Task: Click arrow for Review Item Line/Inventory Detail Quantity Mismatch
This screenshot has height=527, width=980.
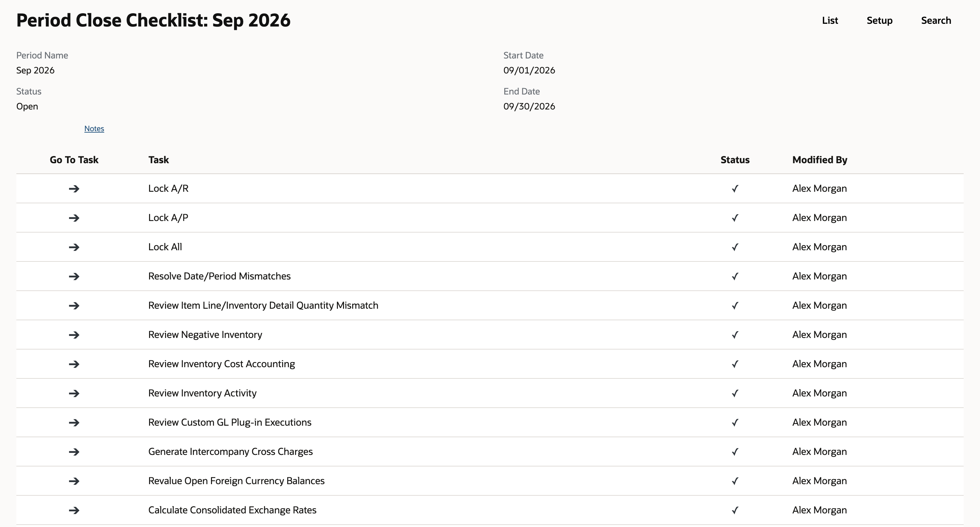Action: coord(74,306)
